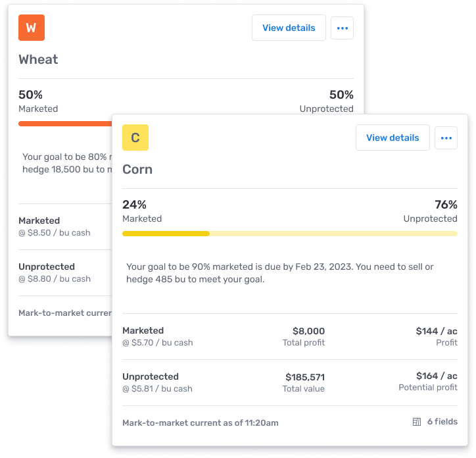476x458 pixels.
Task: Click the Corn marketed progress bar
Action: (289, 234)
